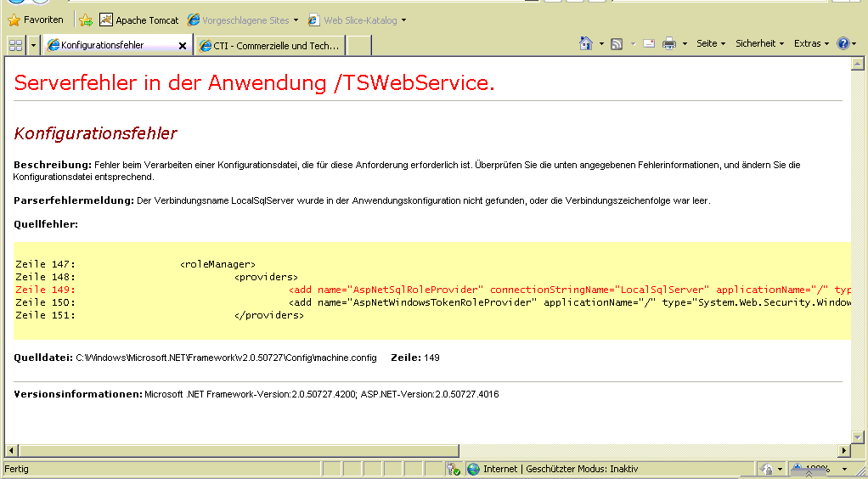Click the Internet security zone globe icon

[x=474, y=469]
